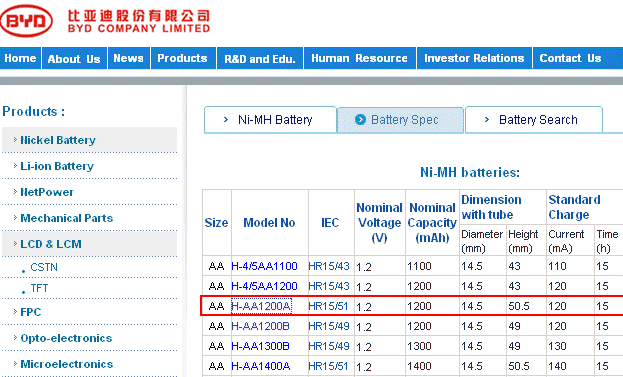Open Mechanical Parts in the sidebar
Screen dimensions: 623x377
coord(66,218)
